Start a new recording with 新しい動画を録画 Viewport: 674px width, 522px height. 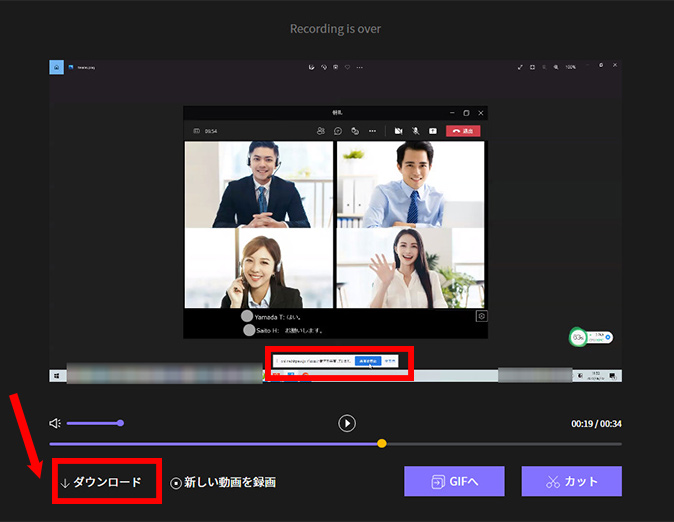pyautogui.click(x=223, y=482)
